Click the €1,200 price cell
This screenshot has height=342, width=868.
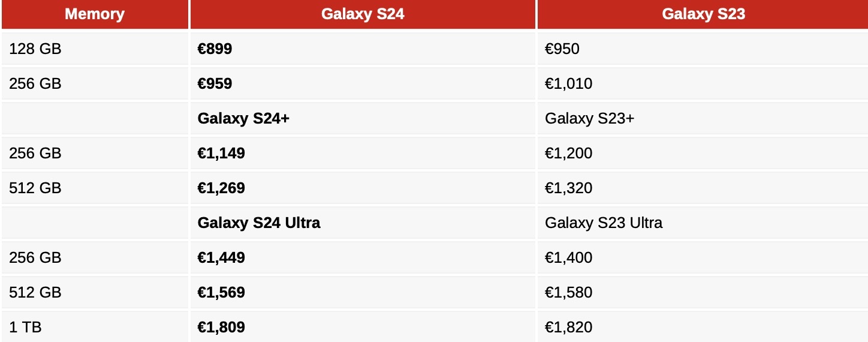click(568, 153)
